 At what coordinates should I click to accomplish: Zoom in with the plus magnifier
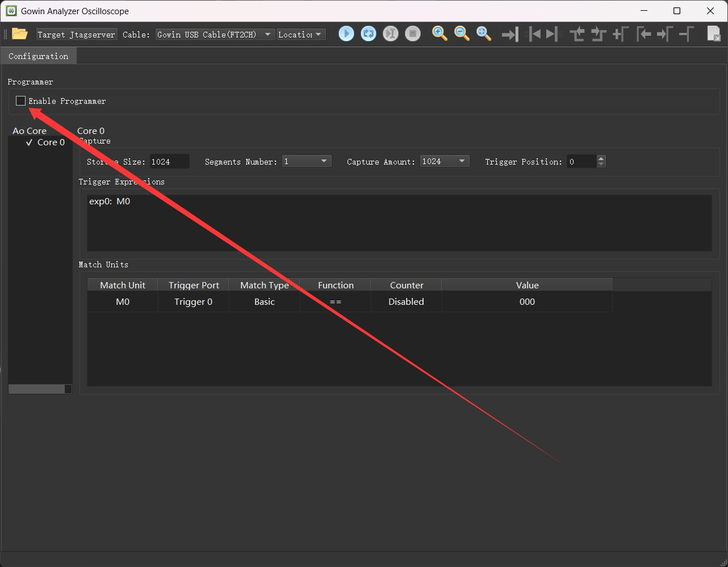(440, 34)
